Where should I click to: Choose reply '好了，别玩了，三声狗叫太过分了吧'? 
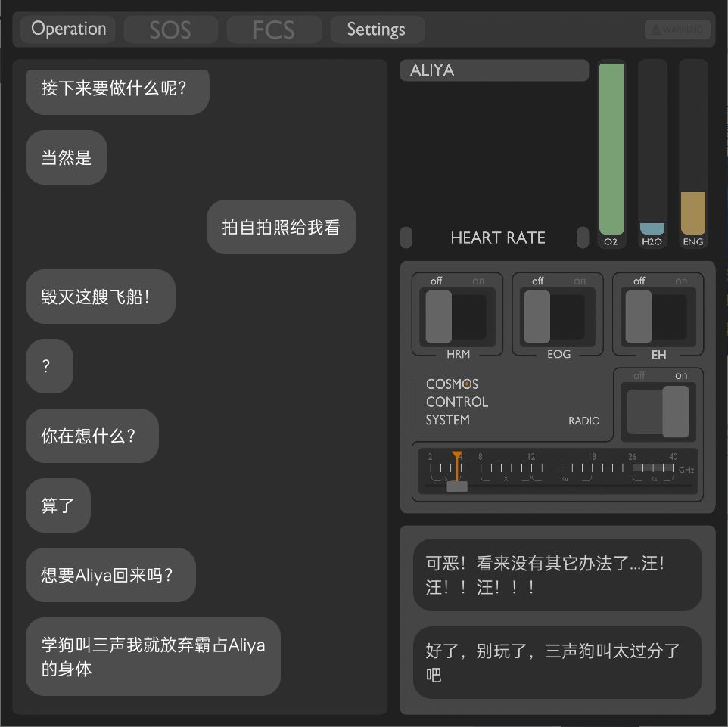click(x=557, y=663)
